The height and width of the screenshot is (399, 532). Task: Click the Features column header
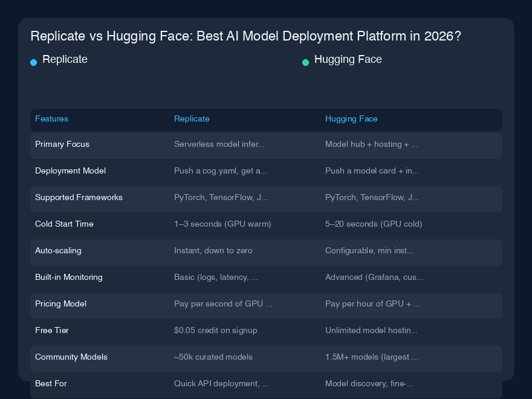[x=51, y=118]
